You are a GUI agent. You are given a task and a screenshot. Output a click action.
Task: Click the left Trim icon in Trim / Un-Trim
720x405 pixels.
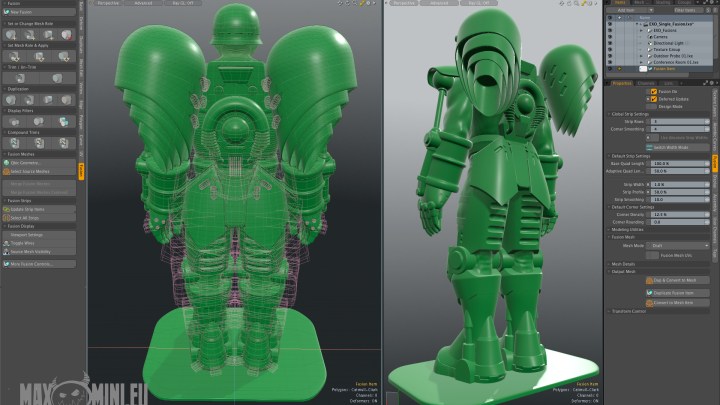(x=20, y=78)
